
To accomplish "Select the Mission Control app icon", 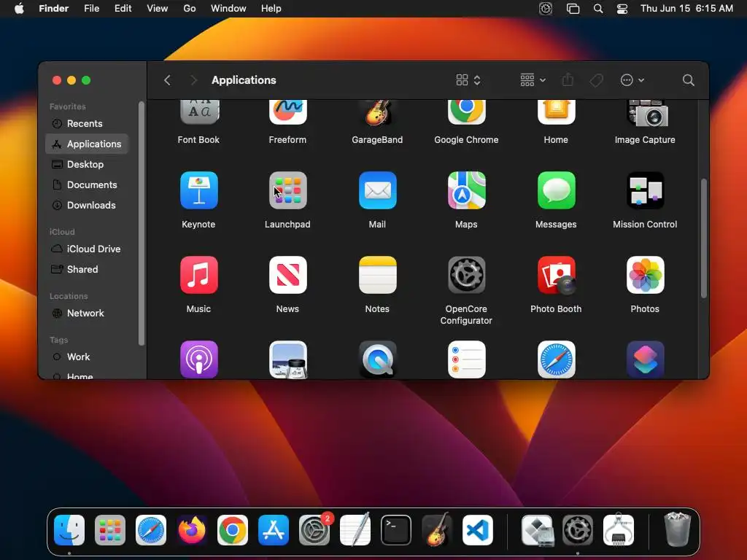I will pos(645,190).
